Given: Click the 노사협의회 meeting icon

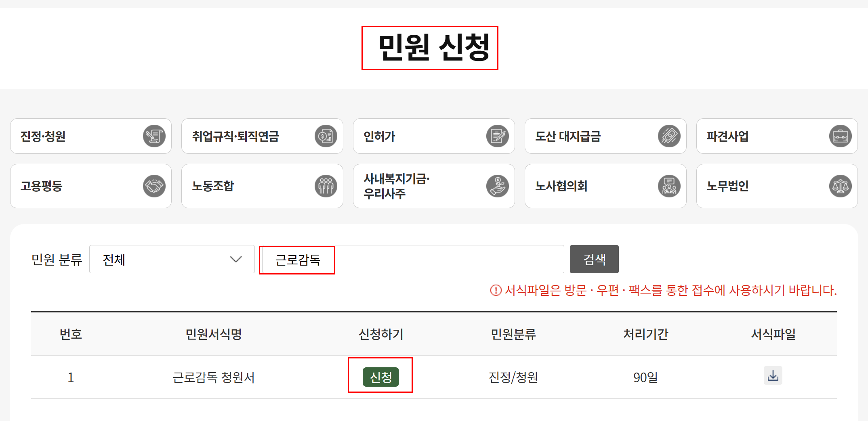Looking at the screenshot, I should 669,186.
